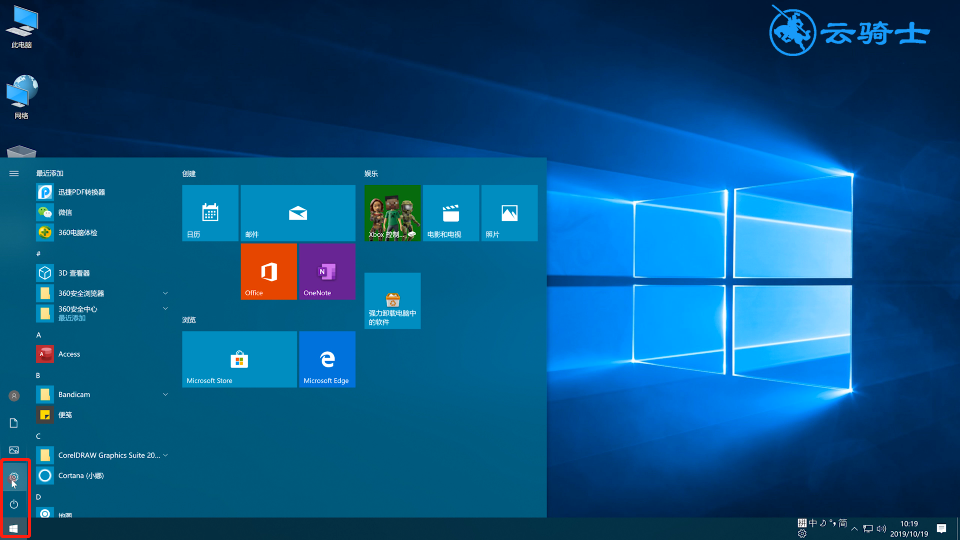Viewport: 960px width, 540px height.
Task: Open IME settings gear in taskbar
Action: [x=802, y=534]
